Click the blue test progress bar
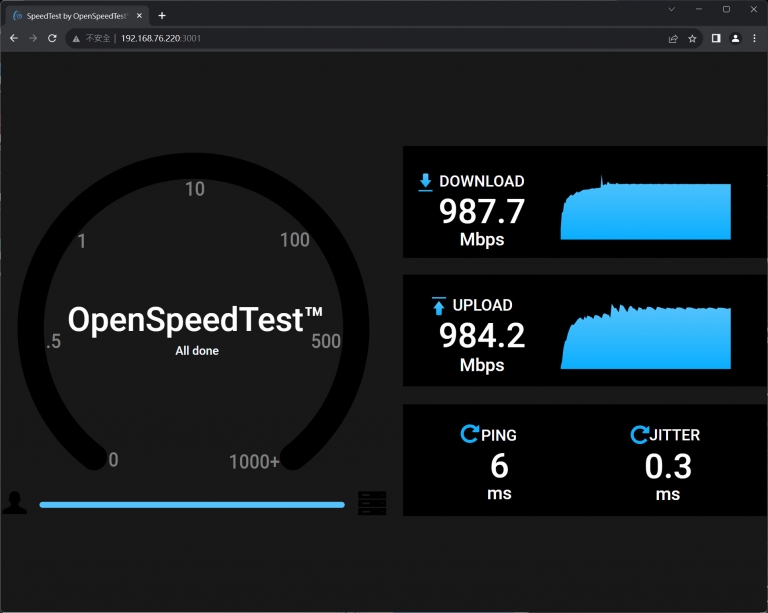Screen dimensions: 768x613 (192, 504)
